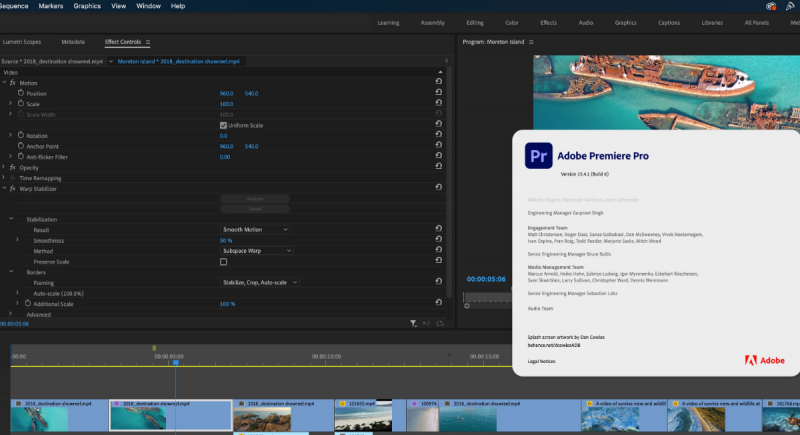Image resolution: width=800 pixels, height=435 pixels.
Task: Toggle the Opacity fx effect on/off
Action: tap(14, 167)
